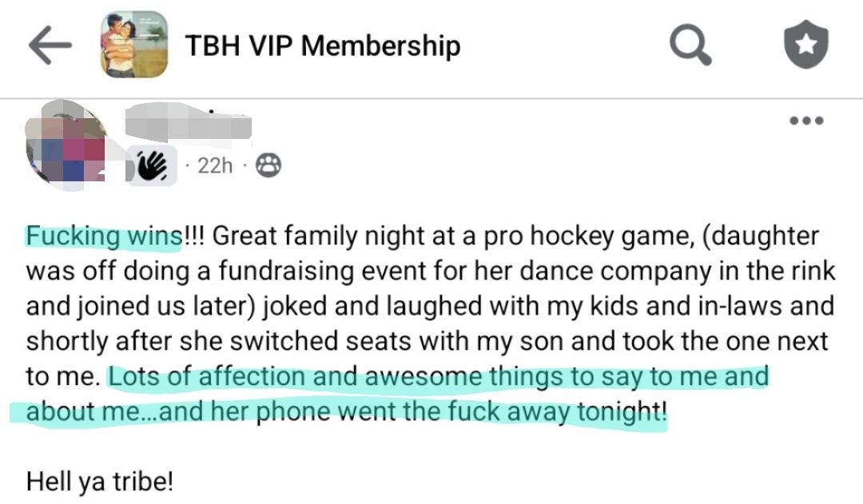Tap the waving hand badge icon
Viewport: 863px width, 504px height.
(x=152, y=166)
